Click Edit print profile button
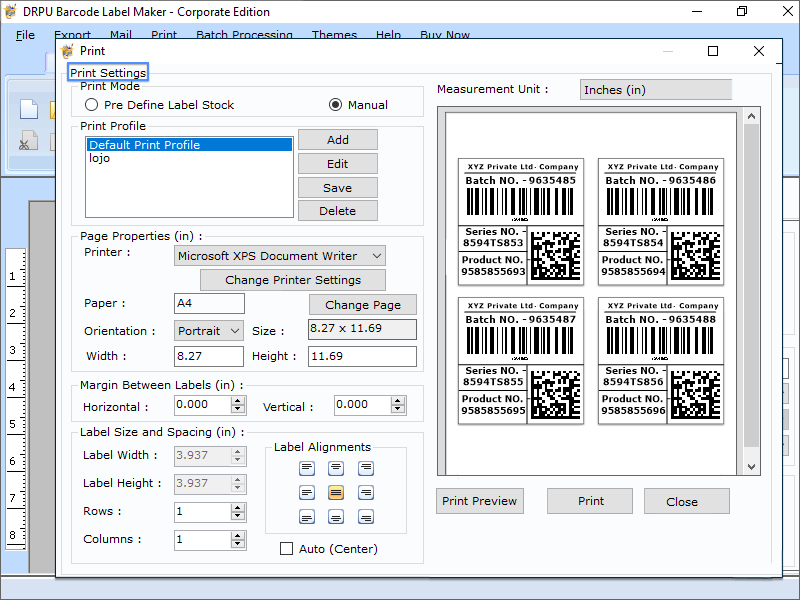 [x=338, y=164]
